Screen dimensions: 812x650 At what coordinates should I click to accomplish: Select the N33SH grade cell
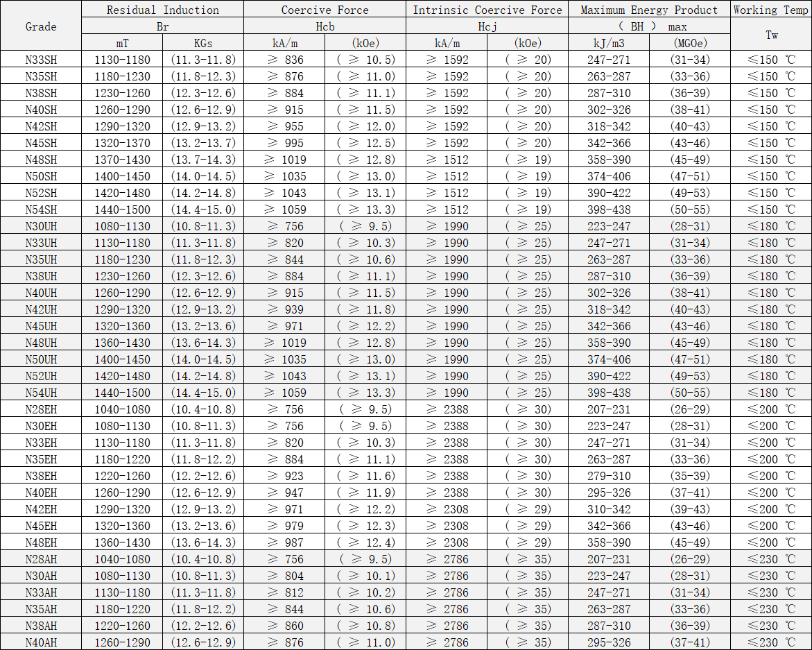click(x=41, y=60)
